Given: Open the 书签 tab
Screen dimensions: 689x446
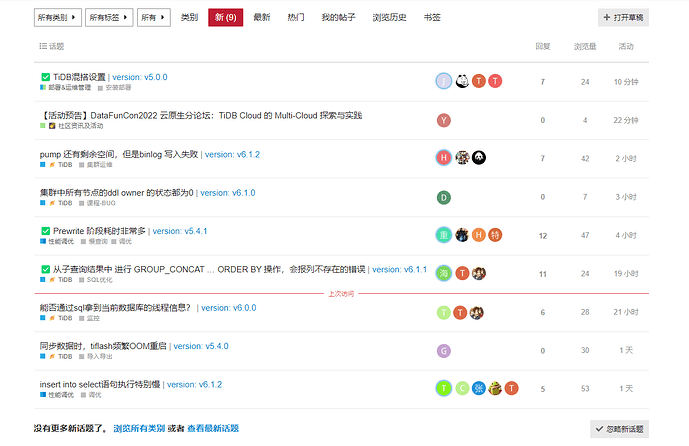Looking at the screenshot, I should pos(432,18).
